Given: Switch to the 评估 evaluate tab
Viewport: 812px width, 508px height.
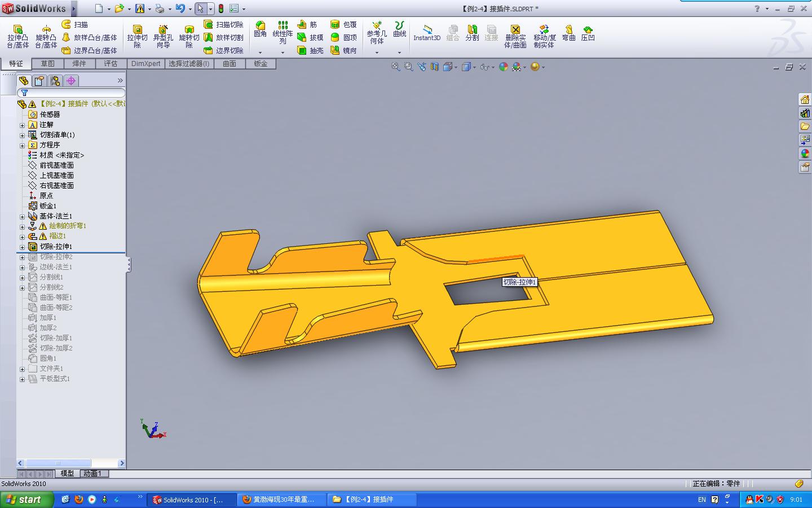Looking at the screenshot, I should (x=111, y=64).
